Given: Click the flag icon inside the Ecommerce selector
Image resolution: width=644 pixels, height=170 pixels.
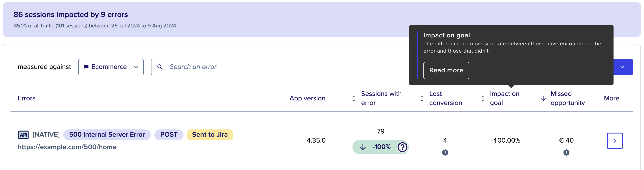Looking at the screenshot, I should pos(86,67).
